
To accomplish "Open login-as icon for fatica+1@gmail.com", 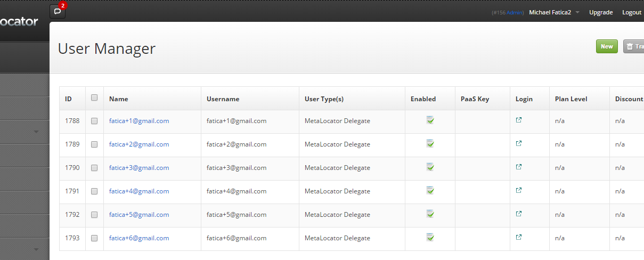I will pos(519,120).
